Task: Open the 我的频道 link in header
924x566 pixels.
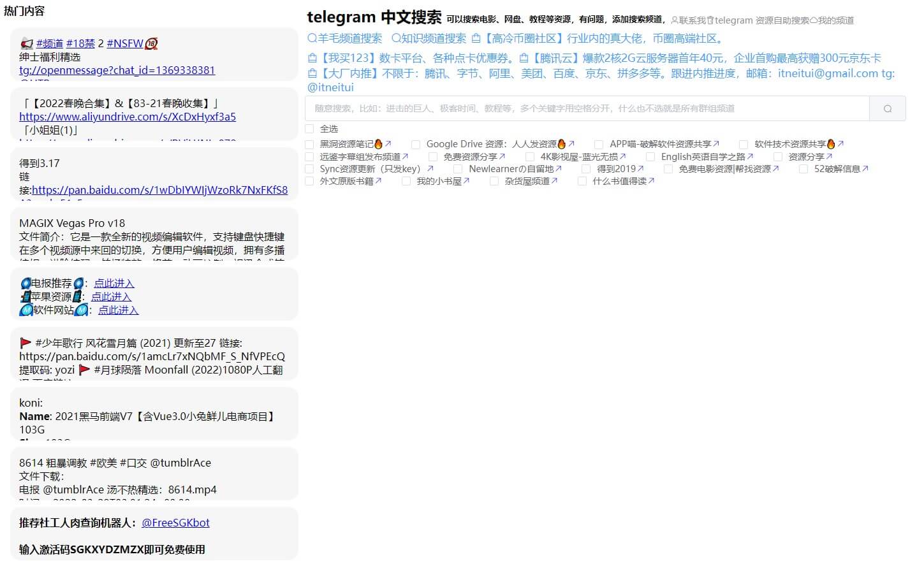Action: 832,20
